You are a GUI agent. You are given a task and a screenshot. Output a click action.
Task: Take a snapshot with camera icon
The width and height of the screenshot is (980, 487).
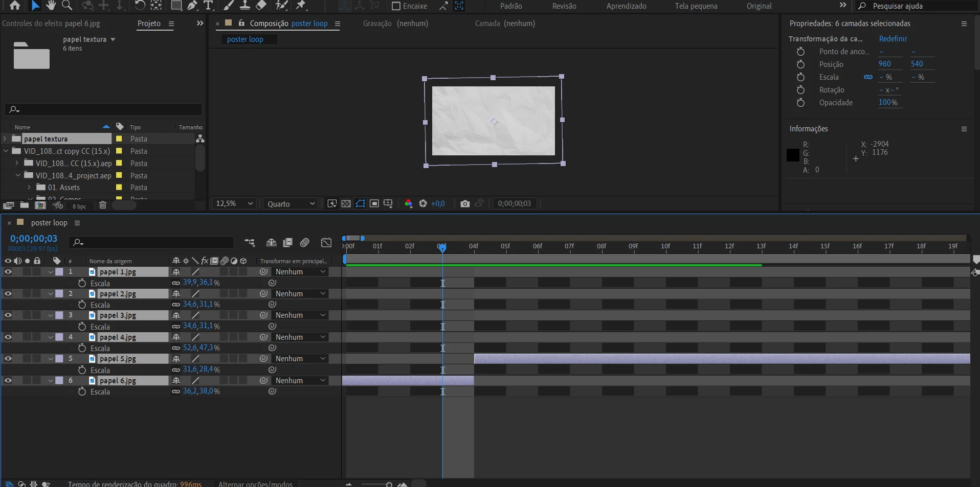465,203
